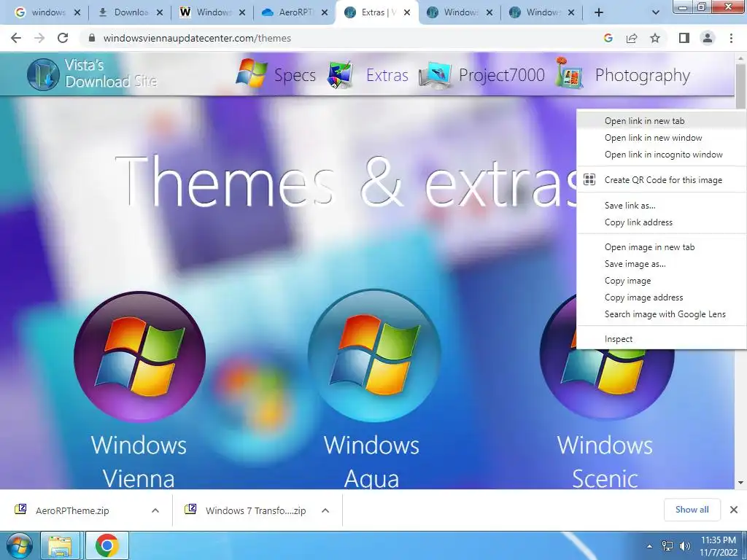
Task: Select Copy link address
Action: click(x=661, y=222)
